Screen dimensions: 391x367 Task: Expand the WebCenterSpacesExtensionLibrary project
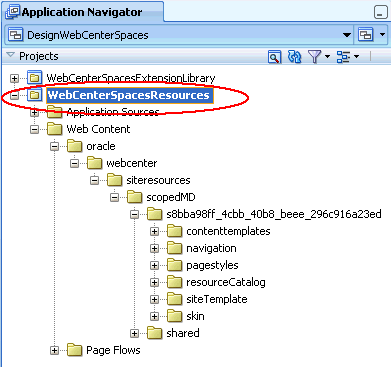pos(14,79)
